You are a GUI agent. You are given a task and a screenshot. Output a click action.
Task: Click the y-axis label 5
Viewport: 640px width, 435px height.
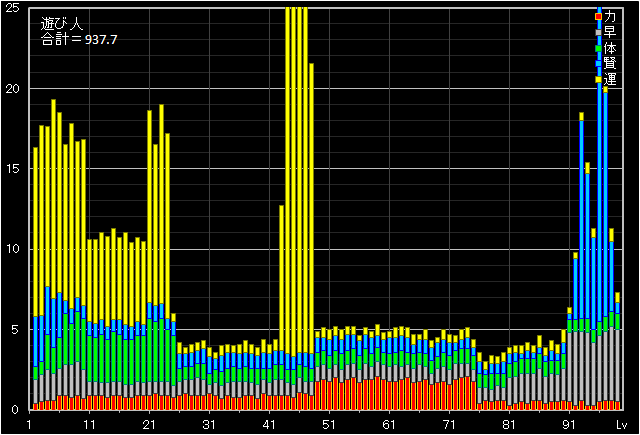click(16, 330)
